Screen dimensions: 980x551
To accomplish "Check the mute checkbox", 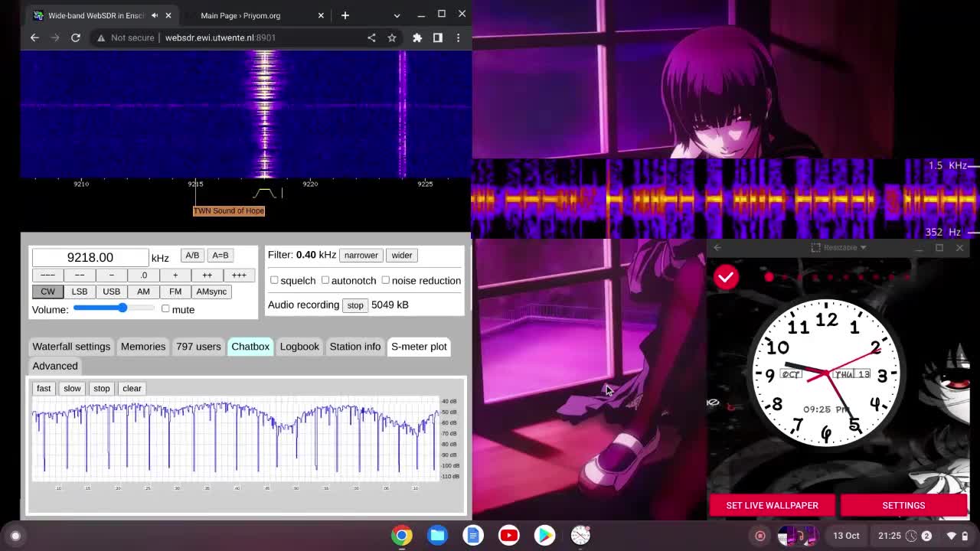I will tap(165, 309).
